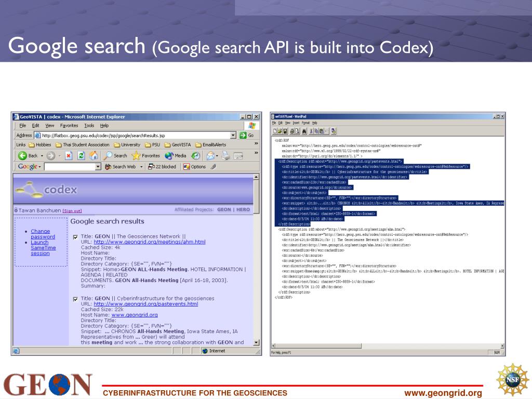This screenshot has width=532, height=399.
Task: Open Google toolbar Options
Action: (195, 167)
